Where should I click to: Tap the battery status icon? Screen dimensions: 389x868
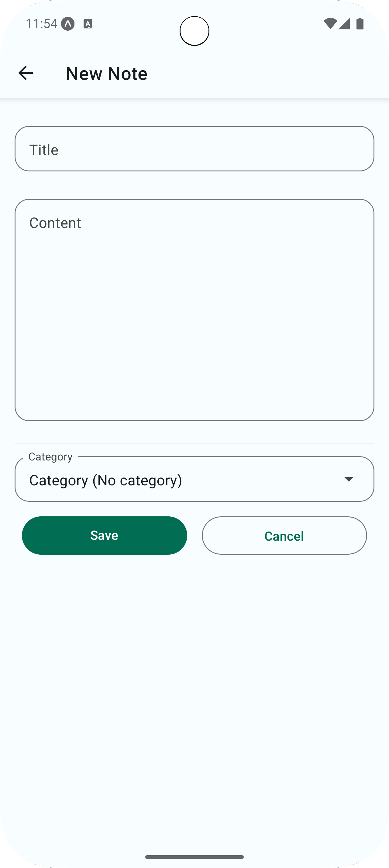pyautogui.click(x=360, y=24)
